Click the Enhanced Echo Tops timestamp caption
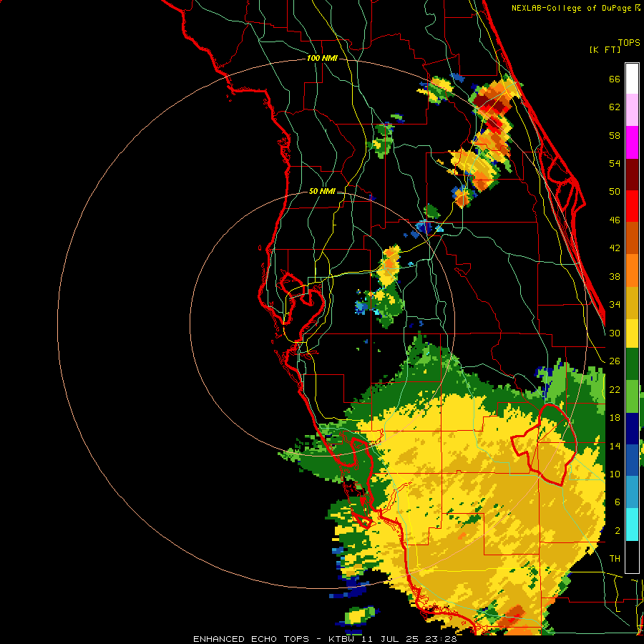 tap(325, 639)
